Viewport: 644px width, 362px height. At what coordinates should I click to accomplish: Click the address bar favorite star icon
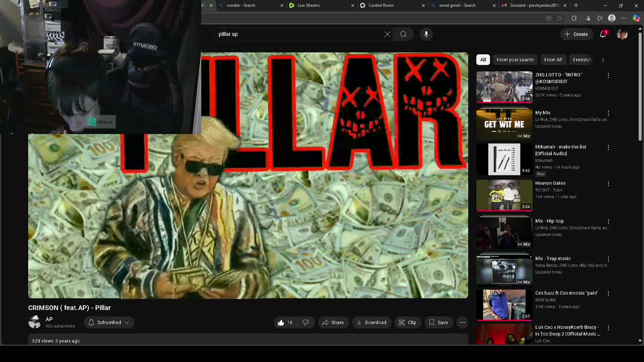(x=559, y=18)
